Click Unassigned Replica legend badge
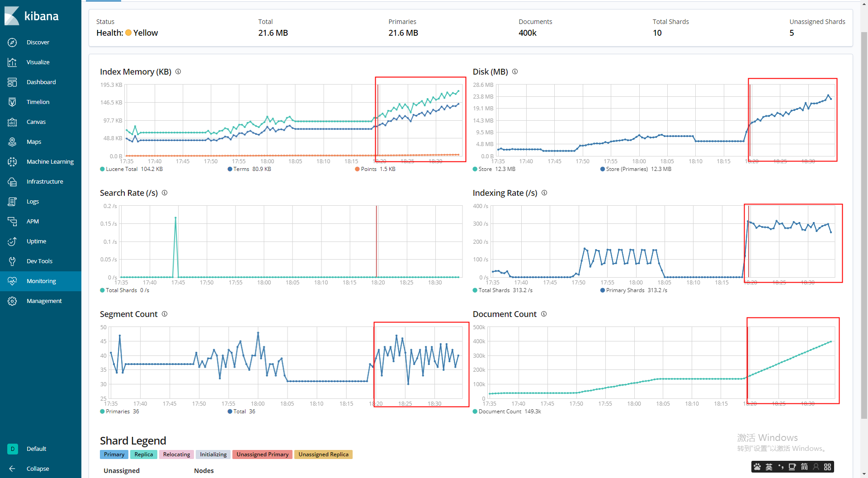868x478 pixels. pyautogui.click(x=323, y=454)
